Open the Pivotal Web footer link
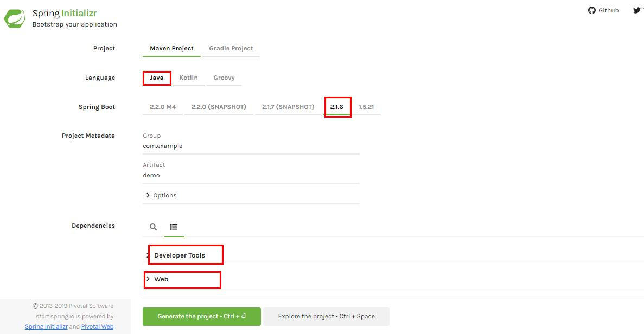Image resolution: width=644 pixels, height=334 pixels. tap(97, 326)
